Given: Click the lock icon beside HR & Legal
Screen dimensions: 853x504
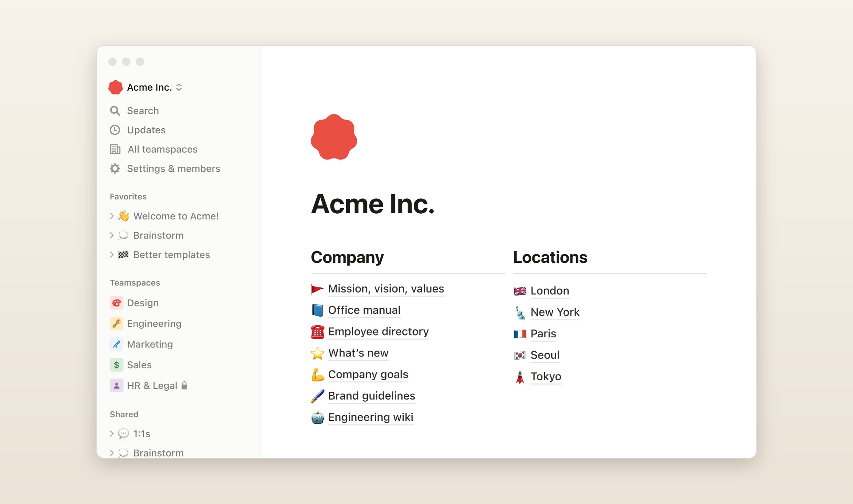Looking at the screenshot, I should [x=184, y=385].
